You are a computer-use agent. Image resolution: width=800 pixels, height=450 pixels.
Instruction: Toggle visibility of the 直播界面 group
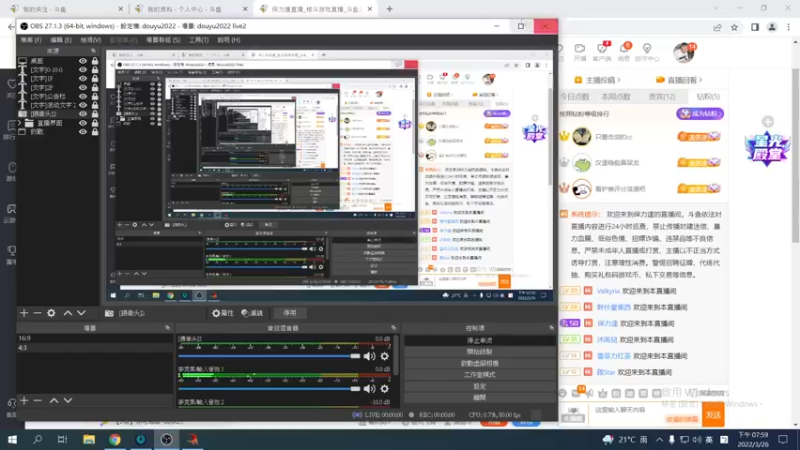(83, 123)
